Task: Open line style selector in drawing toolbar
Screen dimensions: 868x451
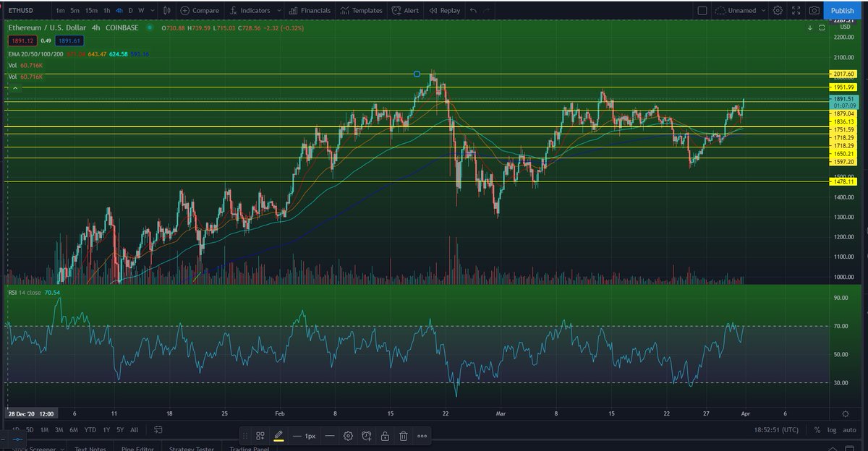Action: pyautogui.click(x=330, y=436)
